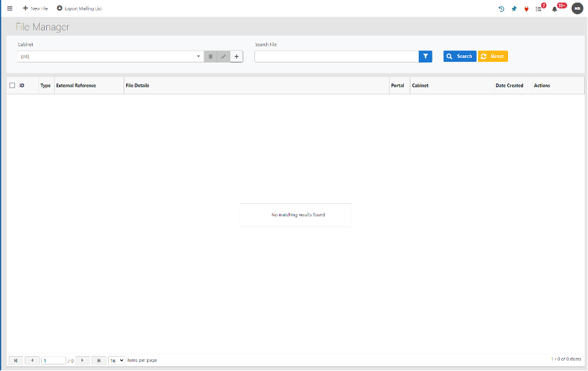This screenshot has height=371, width=588.
Task: Sort by the ID column header
Action: tap(21, 85)
